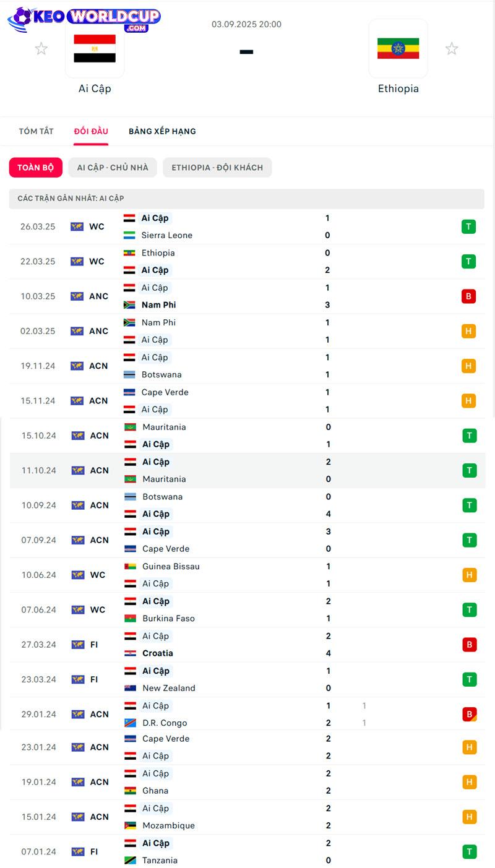
Task: Favorite Ai Cập with the left star
Action: (41, 49)
